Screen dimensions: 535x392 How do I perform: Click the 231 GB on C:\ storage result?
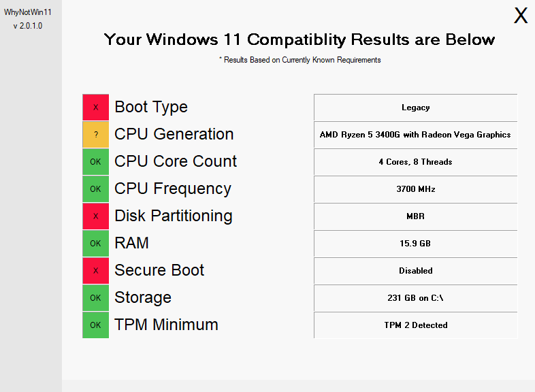(416, 298)
